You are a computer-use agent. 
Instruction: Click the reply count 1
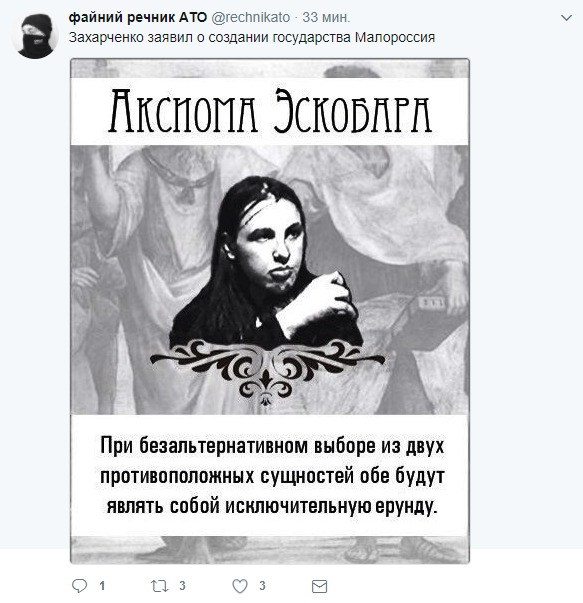(x=102, y=586)
